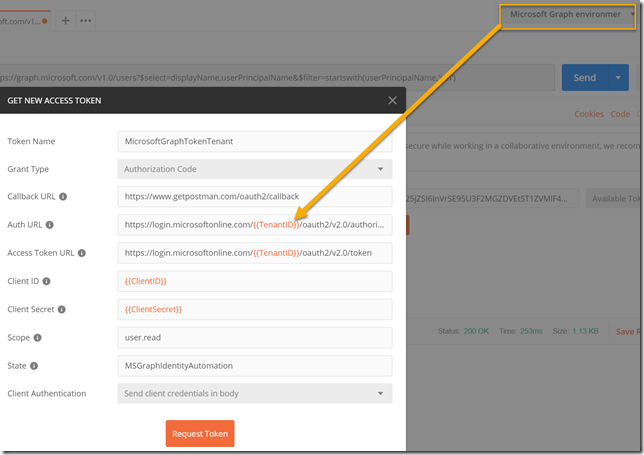This screenshot has width=644, height=455.
Task: Edit the Client Secret field
Action: [255, 309]
